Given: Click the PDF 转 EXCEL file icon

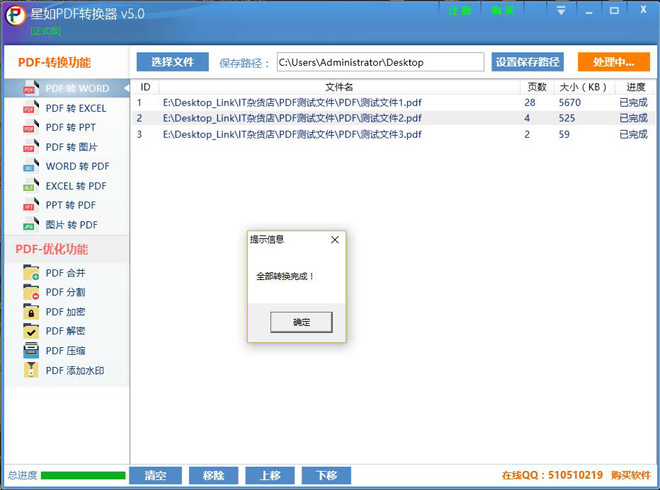Looking at the screenshot, I should [x=31, y=107].
